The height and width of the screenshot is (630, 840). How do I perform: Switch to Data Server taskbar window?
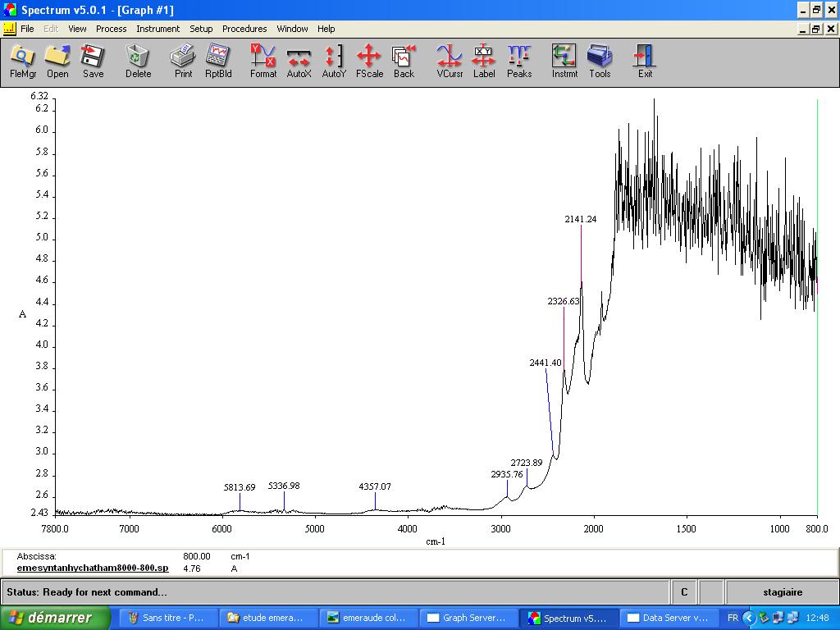(665, 618)
